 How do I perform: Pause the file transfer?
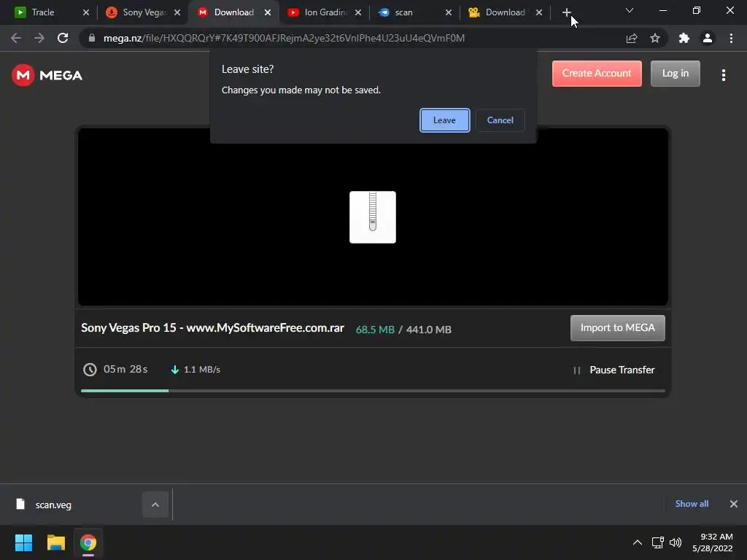614,370
